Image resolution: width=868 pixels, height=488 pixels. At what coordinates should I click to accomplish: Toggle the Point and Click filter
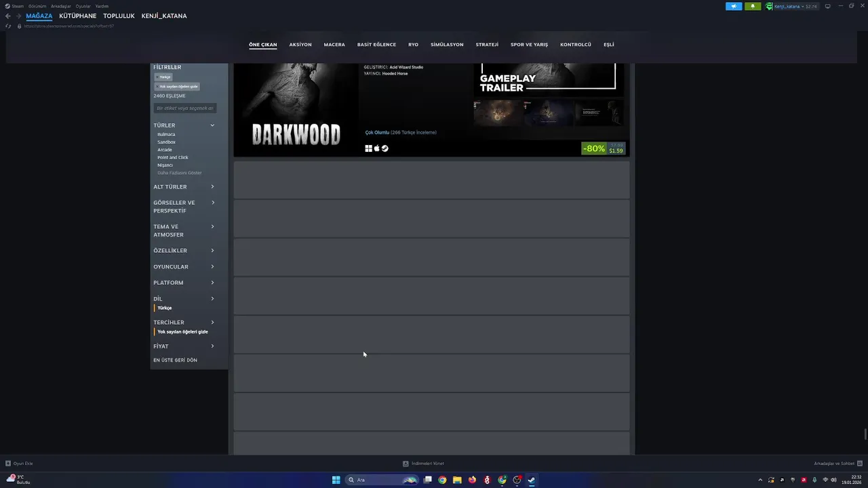tap(173, 157)
